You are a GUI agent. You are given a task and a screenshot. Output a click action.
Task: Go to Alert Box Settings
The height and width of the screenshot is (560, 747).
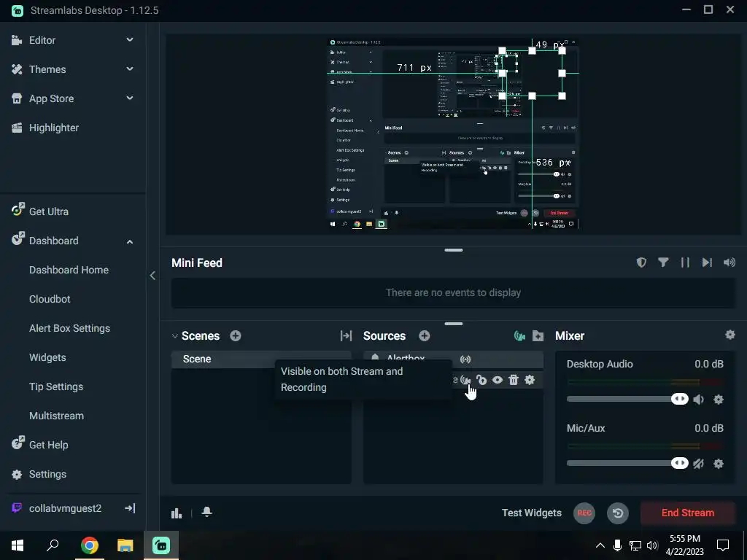click(69, 328)
